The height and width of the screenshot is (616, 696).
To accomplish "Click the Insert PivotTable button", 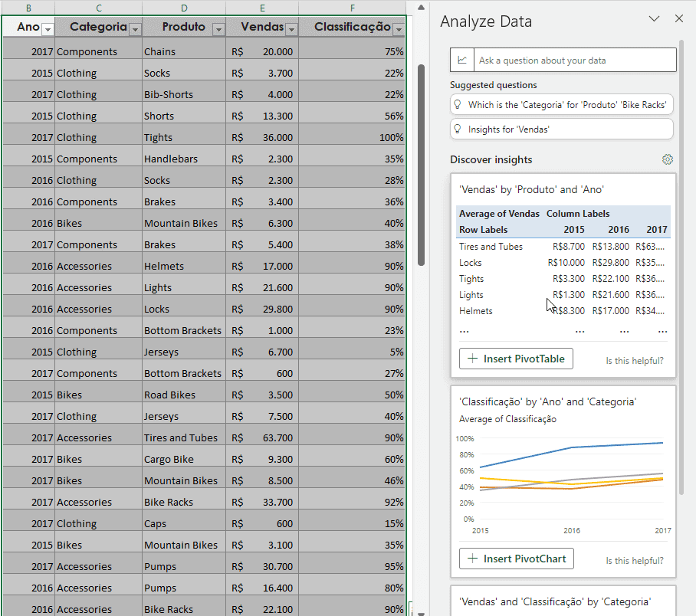I will 516,359.
